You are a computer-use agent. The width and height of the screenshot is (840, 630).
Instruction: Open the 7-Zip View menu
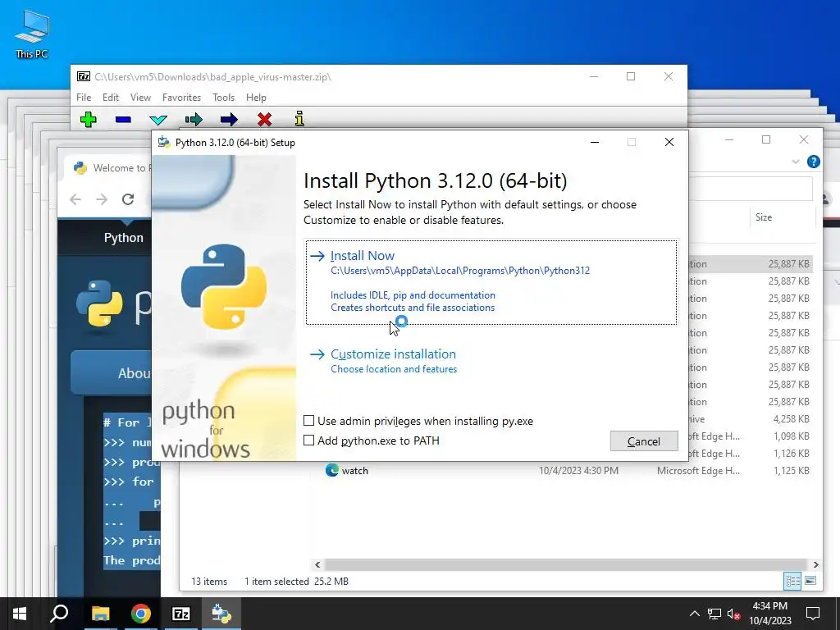pos(140,98)
